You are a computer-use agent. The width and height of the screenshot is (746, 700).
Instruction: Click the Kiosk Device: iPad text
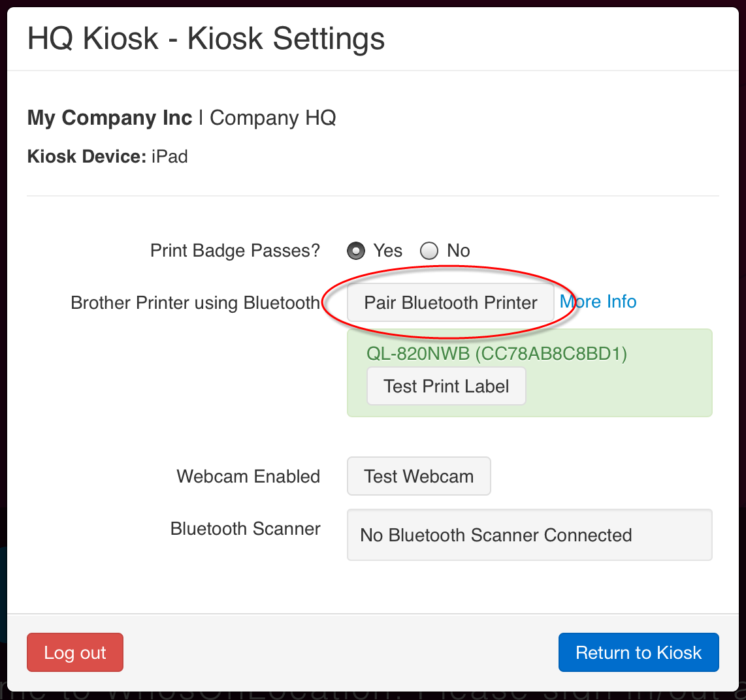[x=108, y=157]
